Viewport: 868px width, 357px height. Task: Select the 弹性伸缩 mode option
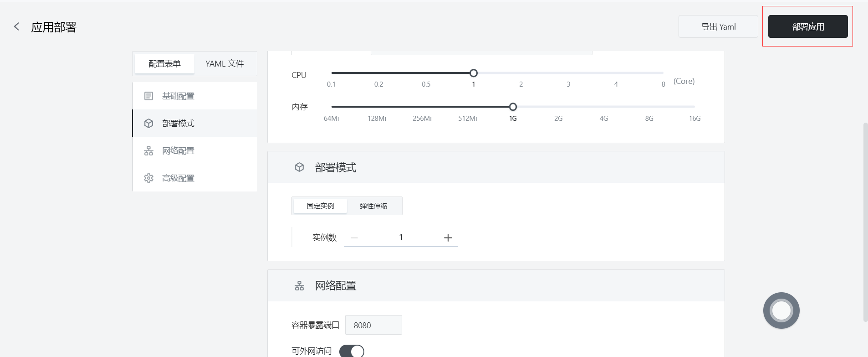[x=373, y=206]
